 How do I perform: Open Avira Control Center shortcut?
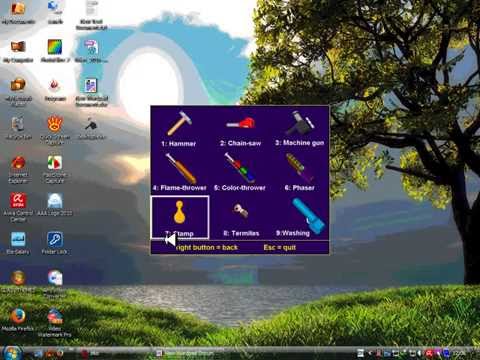coord(18,207)
